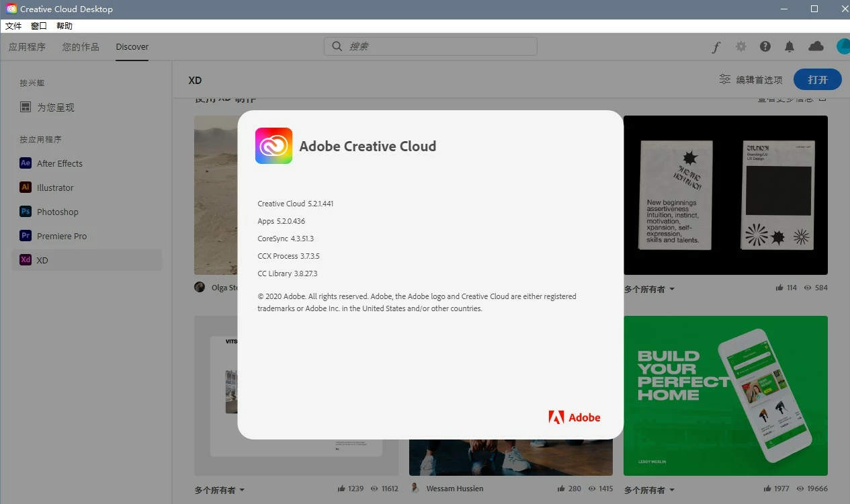Select Premiere Pro in the sidebar
The image size is (850, 504).
click(87, 236)
